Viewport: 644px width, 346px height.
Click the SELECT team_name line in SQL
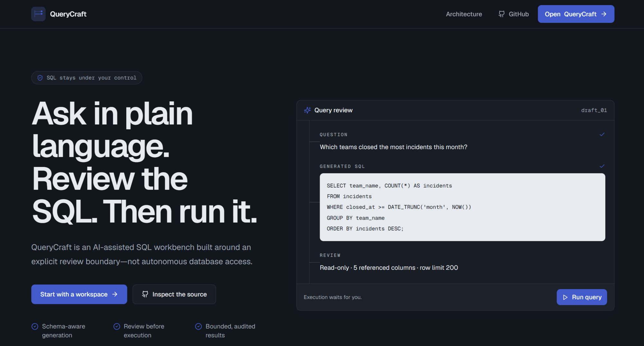[x=389, y=186]
